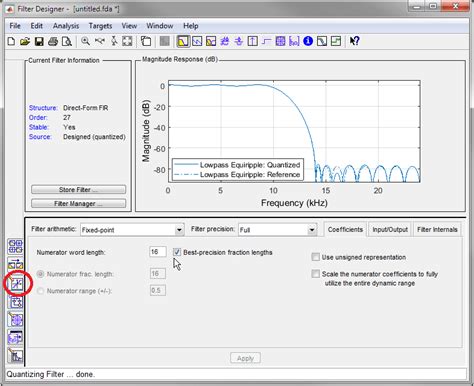Screen dimensions: 474x386
Task: Activate the What's This help pointer
Action: tap(354, 41)
